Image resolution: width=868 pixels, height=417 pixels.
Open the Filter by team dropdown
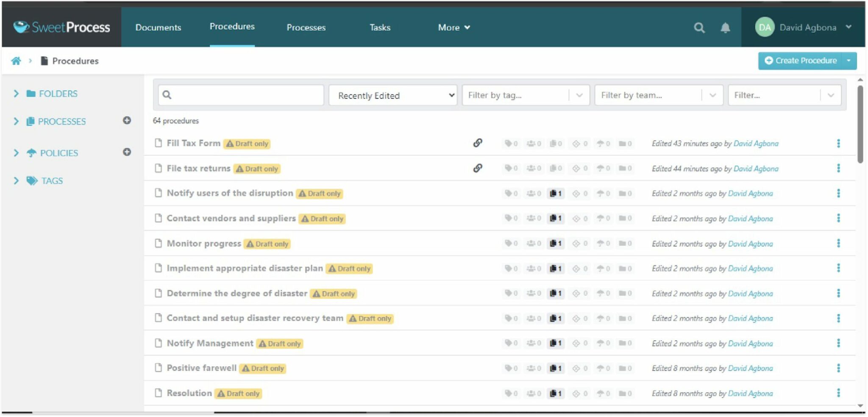pos(659,95)
